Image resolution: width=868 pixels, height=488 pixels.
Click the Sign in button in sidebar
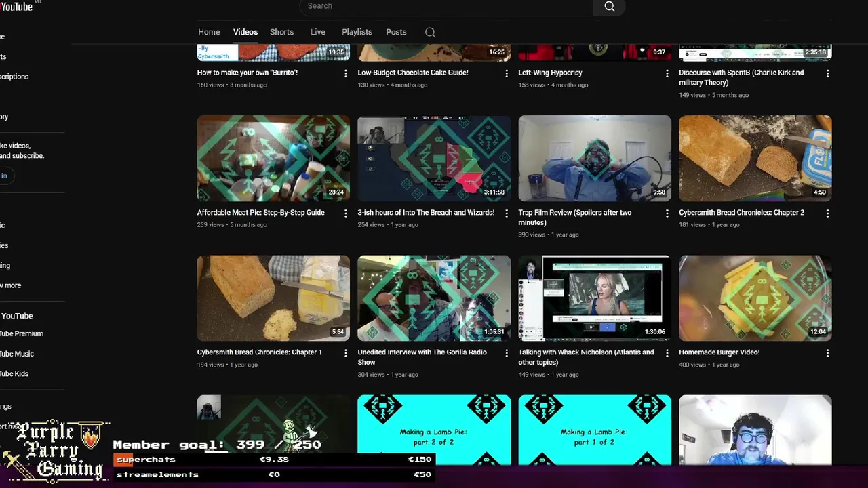tap(5, 176)
